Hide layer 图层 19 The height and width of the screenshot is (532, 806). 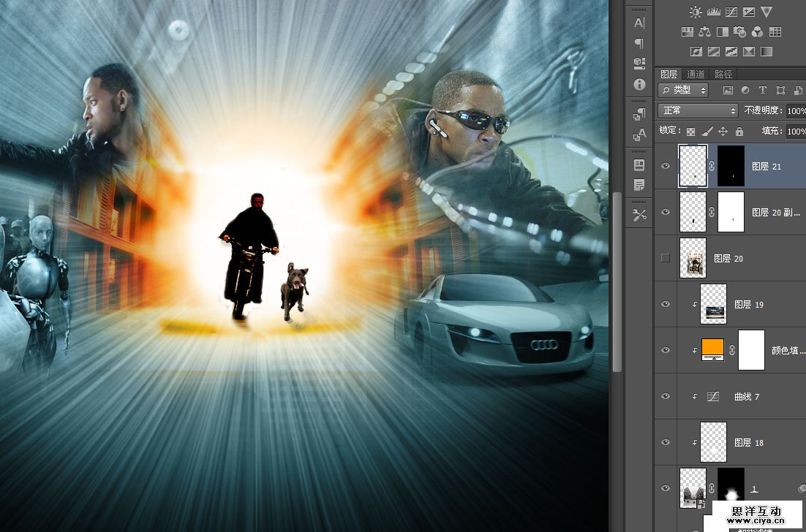pos(666,304)
